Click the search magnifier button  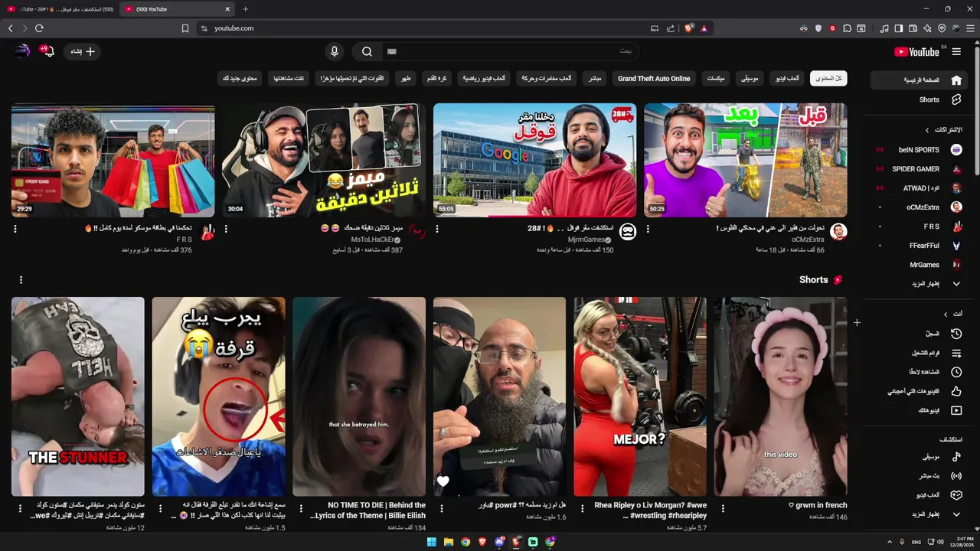click(367, 51)
